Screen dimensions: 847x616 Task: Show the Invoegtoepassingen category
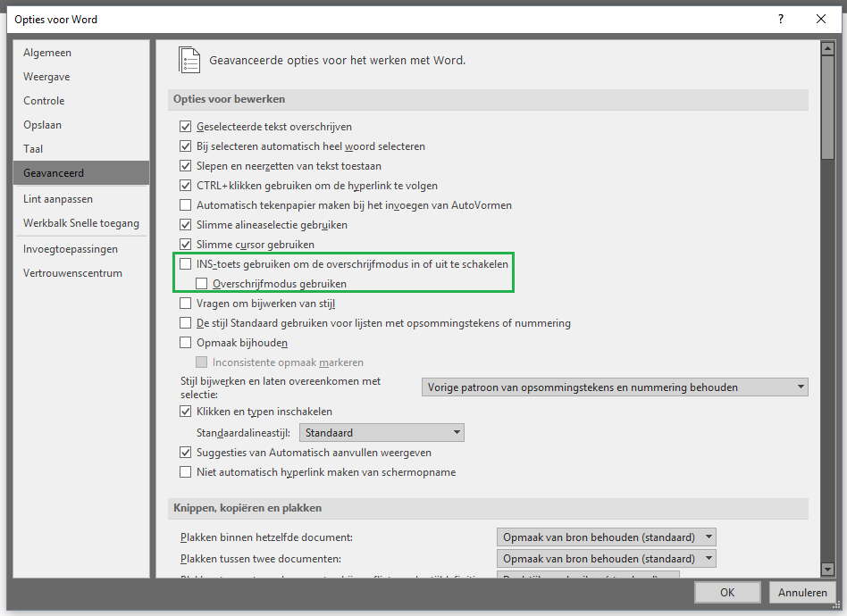(81, 249)
